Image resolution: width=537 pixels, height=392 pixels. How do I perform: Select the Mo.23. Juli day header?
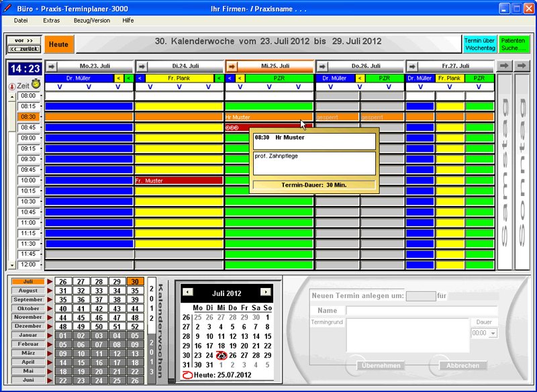point(95,66)
